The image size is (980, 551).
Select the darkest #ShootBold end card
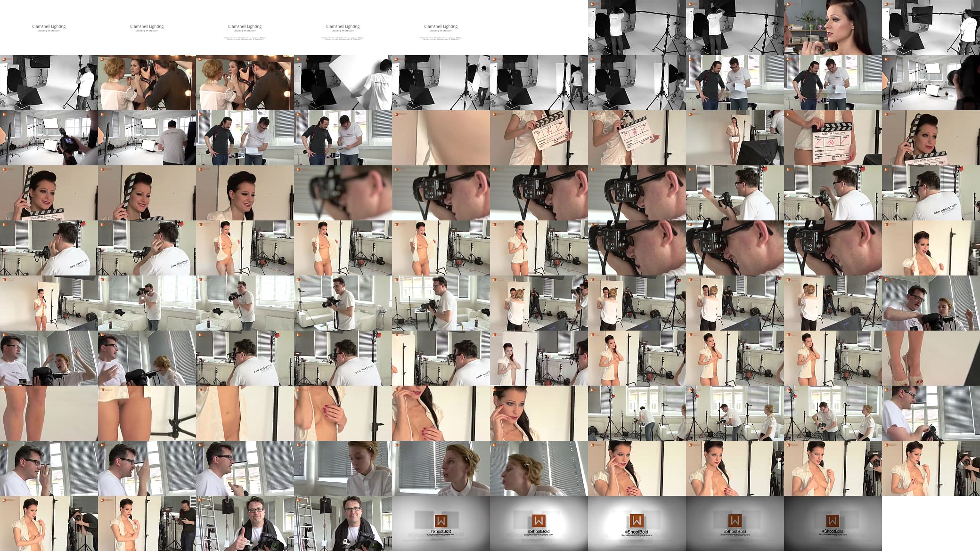(x=833, y=523)
